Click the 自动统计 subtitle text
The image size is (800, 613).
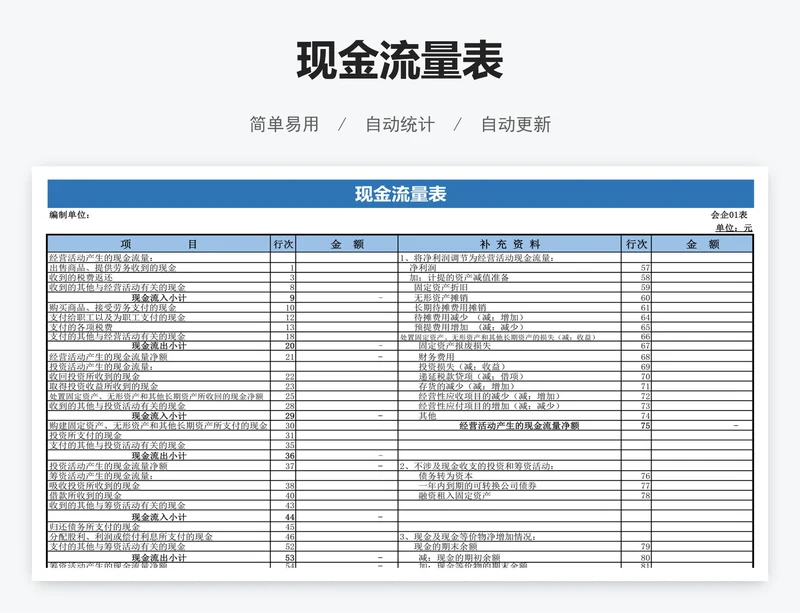coord(400,124)
